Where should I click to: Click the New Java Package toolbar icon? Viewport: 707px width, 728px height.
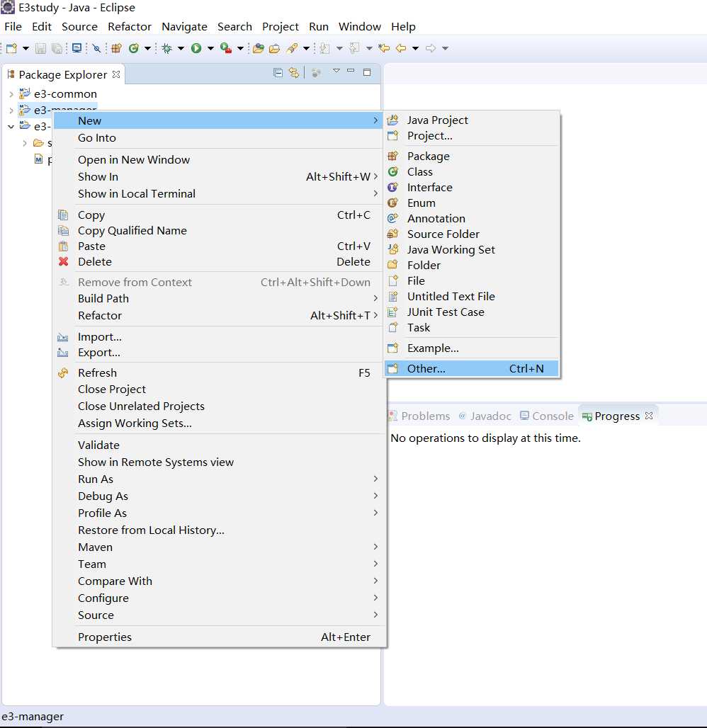[x=117, y=48]
